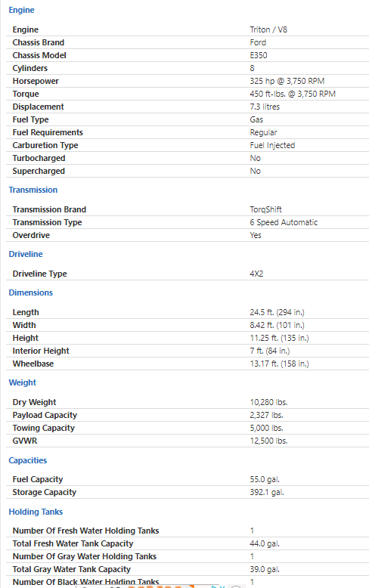Click the Chassis Model value E350
This screenshot has height=588, width=369.
point(259,55)
